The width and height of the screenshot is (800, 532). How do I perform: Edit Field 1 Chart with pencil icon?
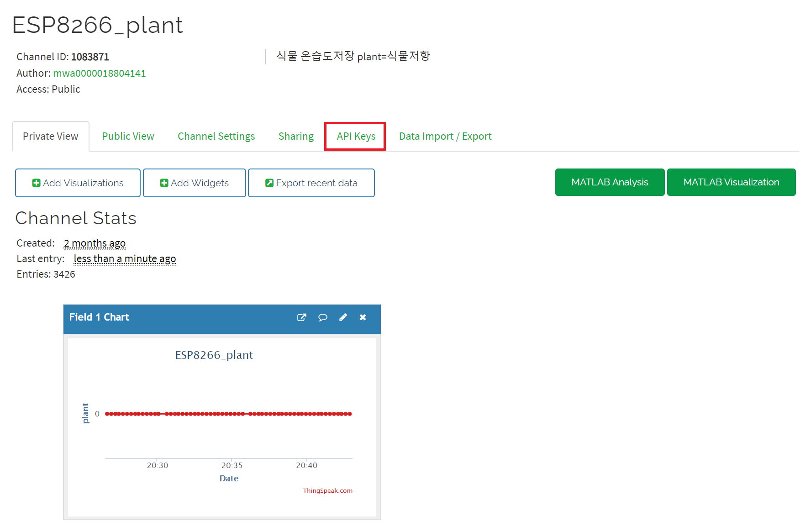click(x=343, y=317)
